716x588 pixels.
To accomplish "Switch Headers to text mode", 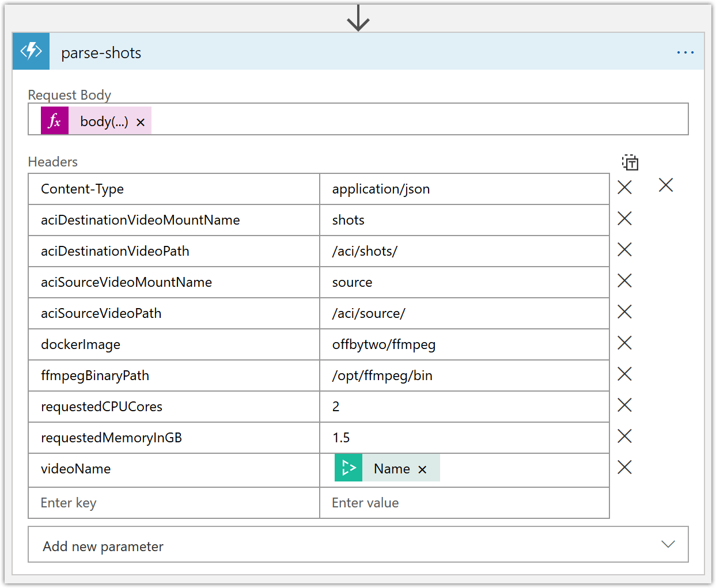I will click(630, 162).
